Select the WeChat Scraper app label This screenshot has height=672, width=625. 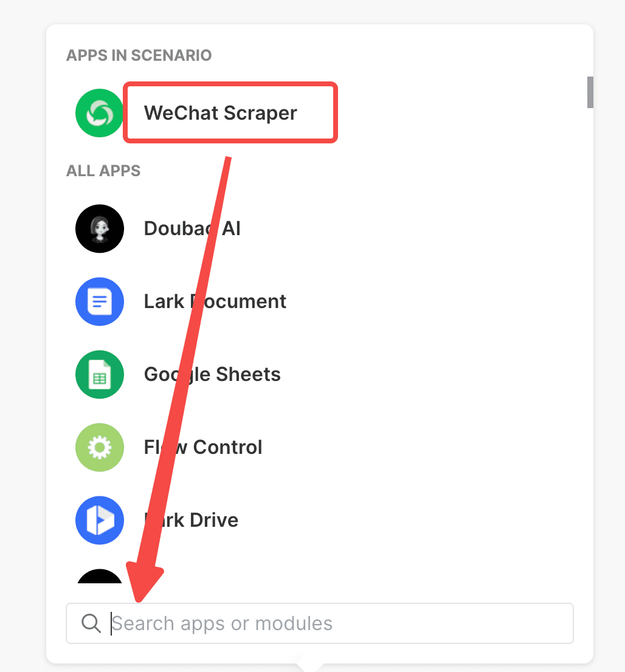click(221, 113)
